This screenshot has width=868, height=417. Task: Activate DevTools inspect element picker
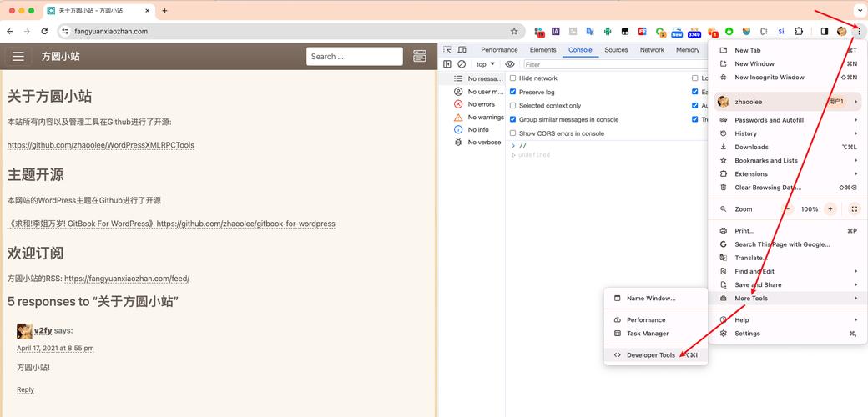pos(447,50)
